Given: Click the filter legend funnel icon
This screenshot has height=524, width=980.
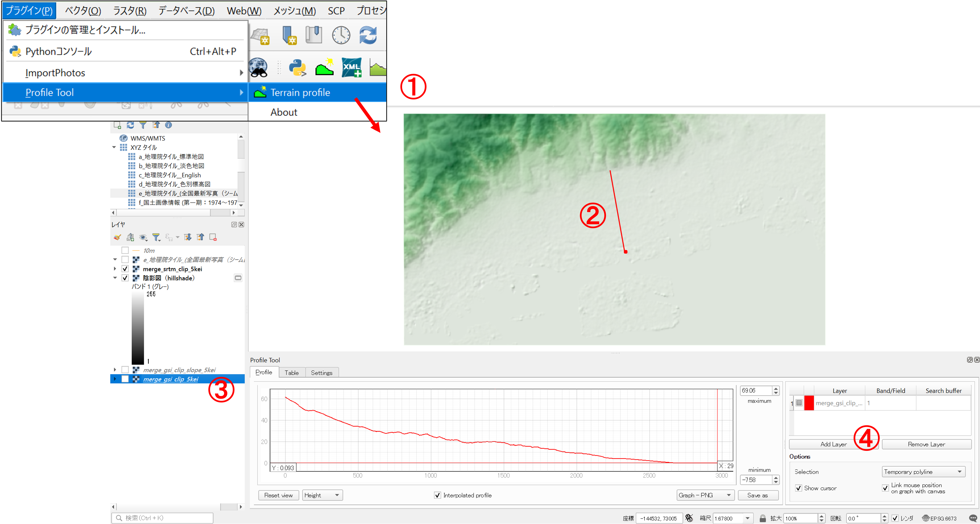Looking at the screenshot, I should point(156,237).
